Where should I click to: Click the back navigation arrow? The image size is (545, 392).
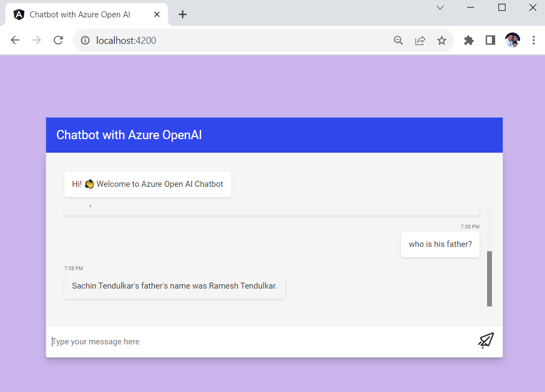click(15, 40)
